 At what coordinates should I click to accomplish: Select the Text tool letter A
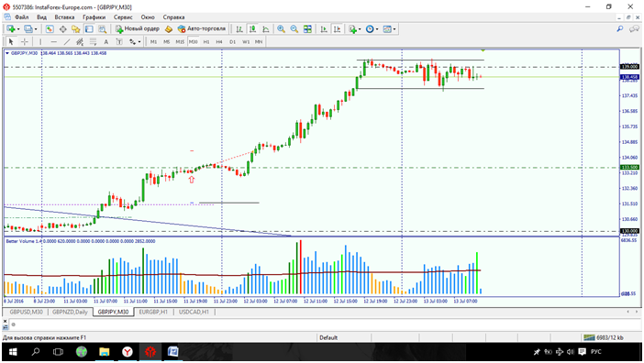(x=106, y=41)
